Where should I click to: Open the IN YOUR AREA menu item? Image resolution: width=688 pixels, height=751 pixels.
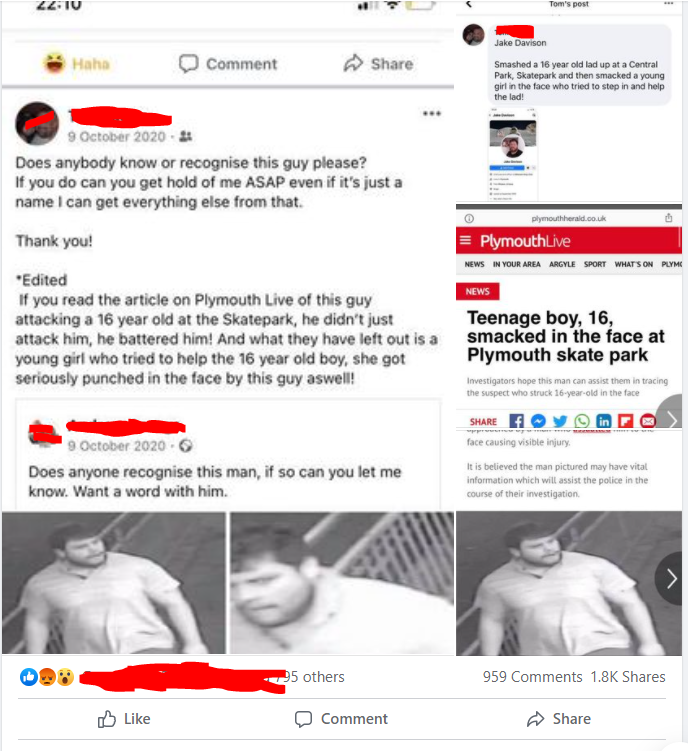coord(516,264)
